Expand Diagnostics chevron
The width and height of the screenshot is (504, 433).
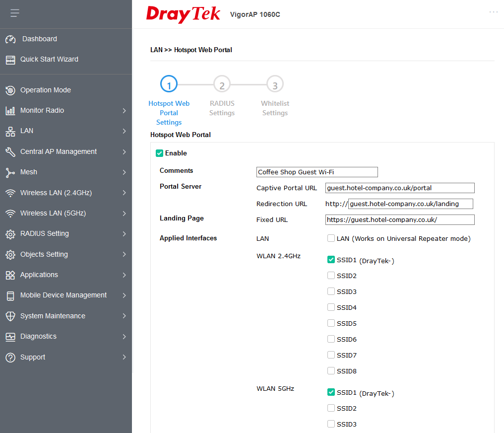point(124,337)
